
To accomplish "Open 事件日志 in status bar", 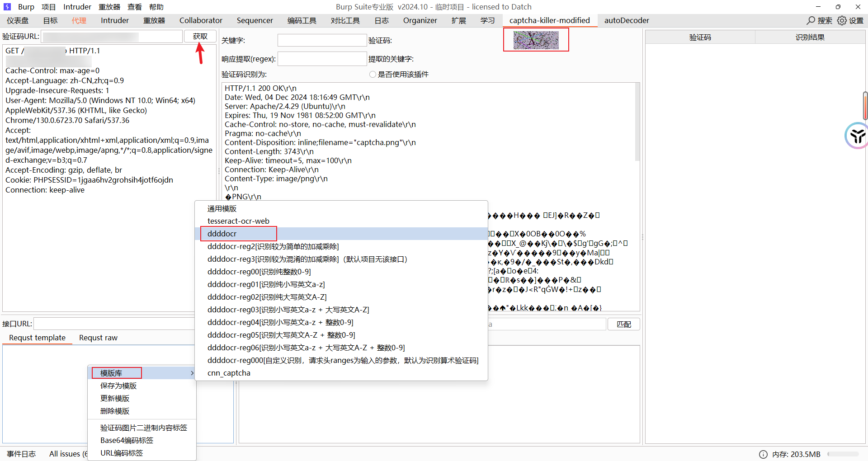I will 21,454.
